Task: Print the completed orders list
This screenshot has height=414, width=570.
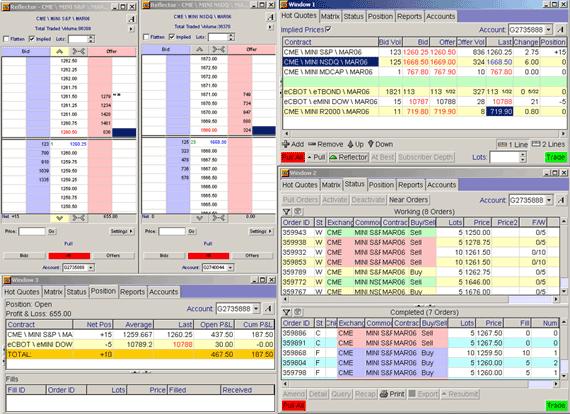Action: tap(392, 394)
